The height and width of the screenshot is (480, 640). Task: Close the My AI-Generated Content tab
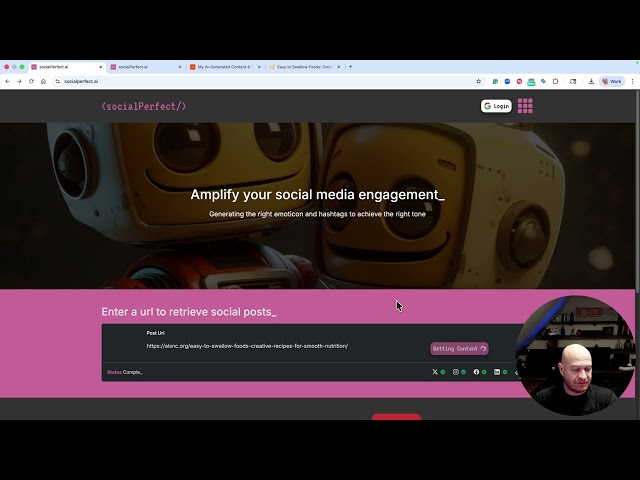259,67
